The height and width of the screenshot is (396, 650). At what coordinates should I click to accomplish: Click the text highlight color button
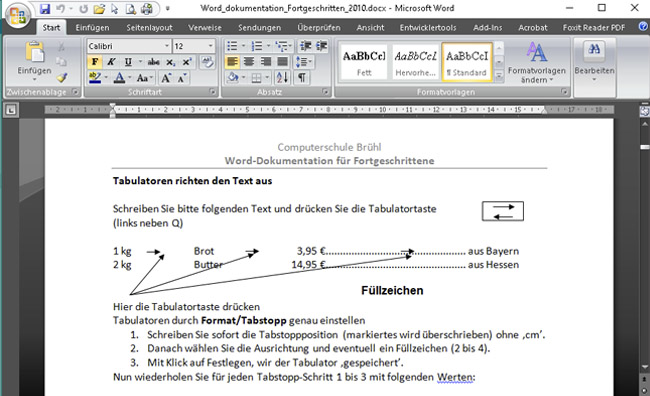(95, 78)
